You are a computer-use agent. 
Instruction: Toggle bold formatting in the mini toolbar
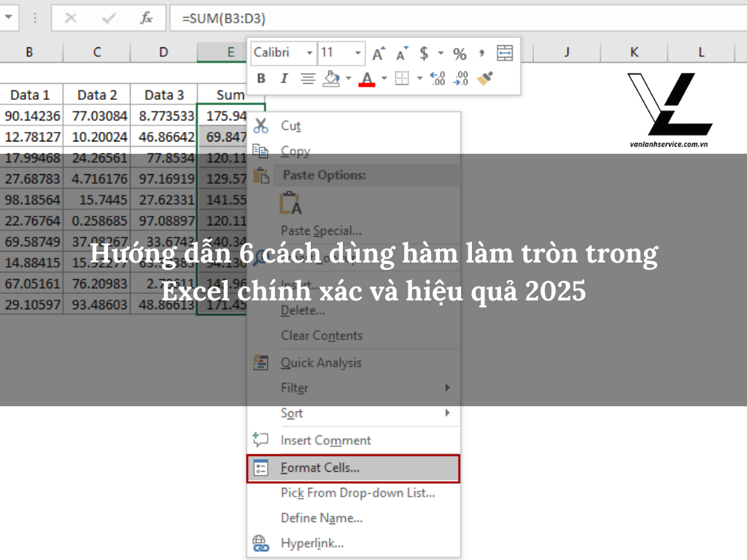coord(263,78)
